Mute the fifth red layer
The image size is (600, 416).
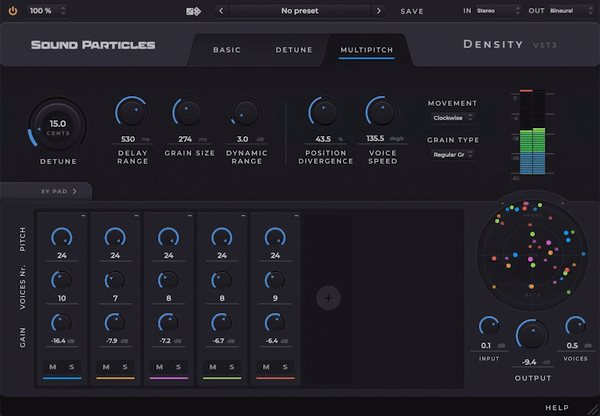coord(264,367)
